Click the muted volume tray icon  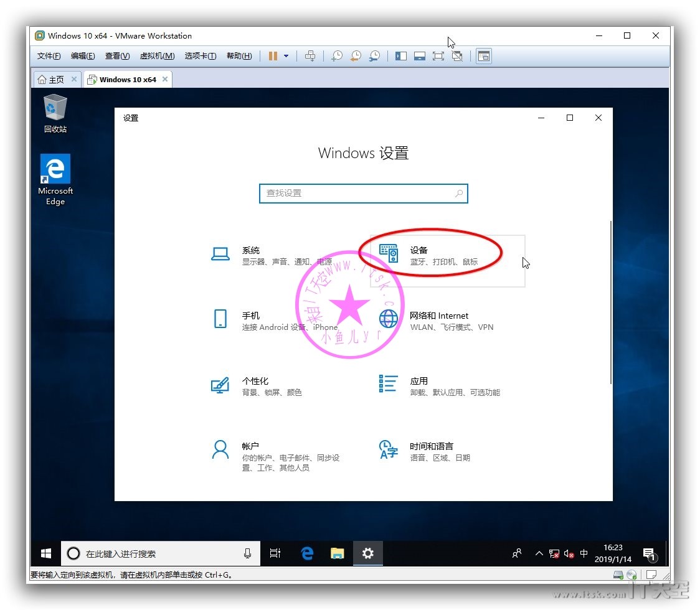569,554
